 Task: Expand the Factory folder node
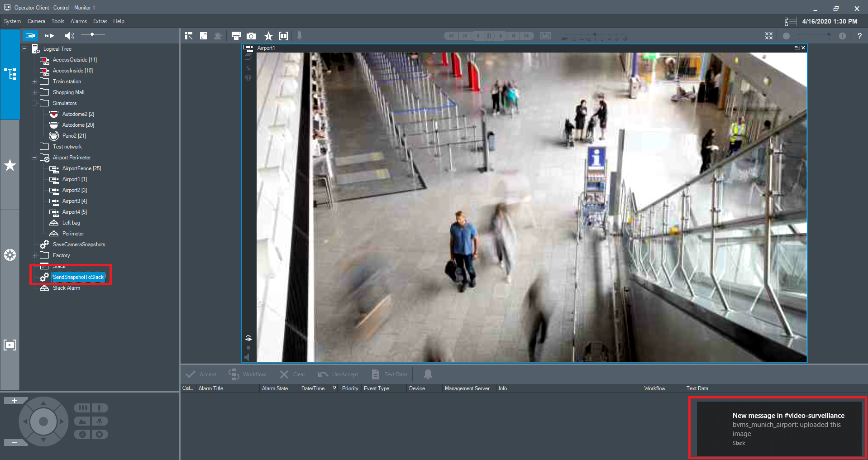tap(34, 255)
